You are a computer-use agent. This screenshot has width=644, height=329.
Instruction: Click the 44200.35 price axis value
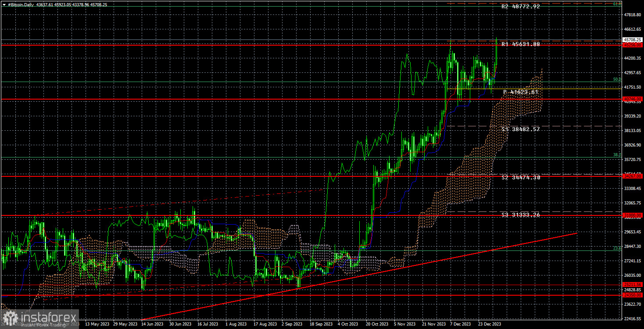633,58
